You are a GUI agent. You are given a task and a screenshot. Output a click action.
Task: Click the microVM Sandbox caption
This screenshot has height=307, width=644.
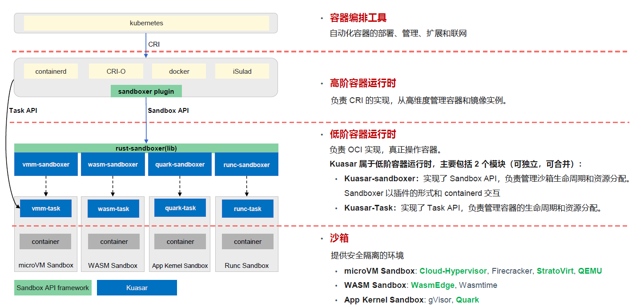(x=46, y=265)
